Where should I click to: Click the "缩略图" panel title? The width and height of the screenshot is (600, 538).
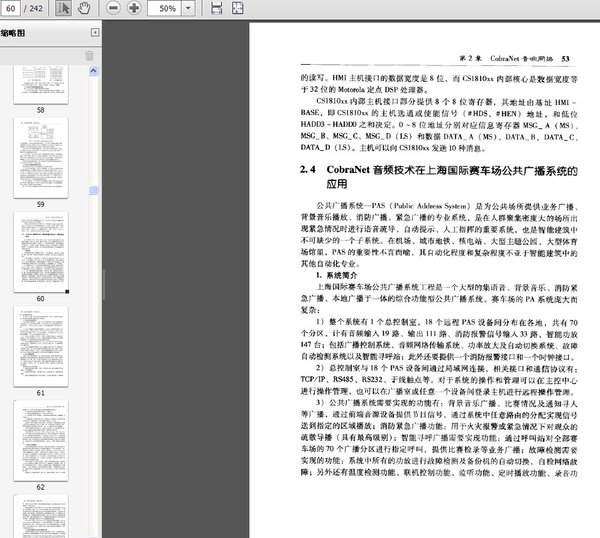pos(13,33)
